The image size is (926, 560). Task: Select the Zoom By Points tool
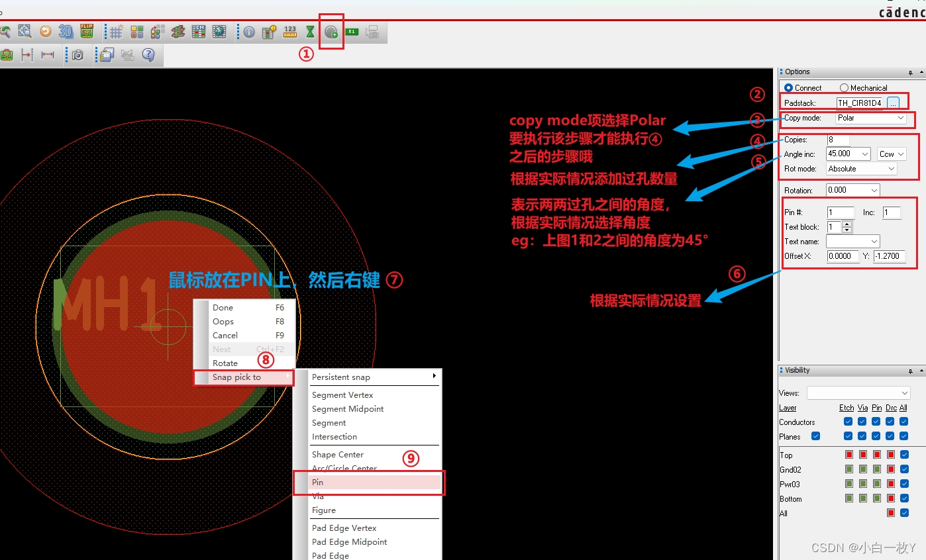point(25,31)
